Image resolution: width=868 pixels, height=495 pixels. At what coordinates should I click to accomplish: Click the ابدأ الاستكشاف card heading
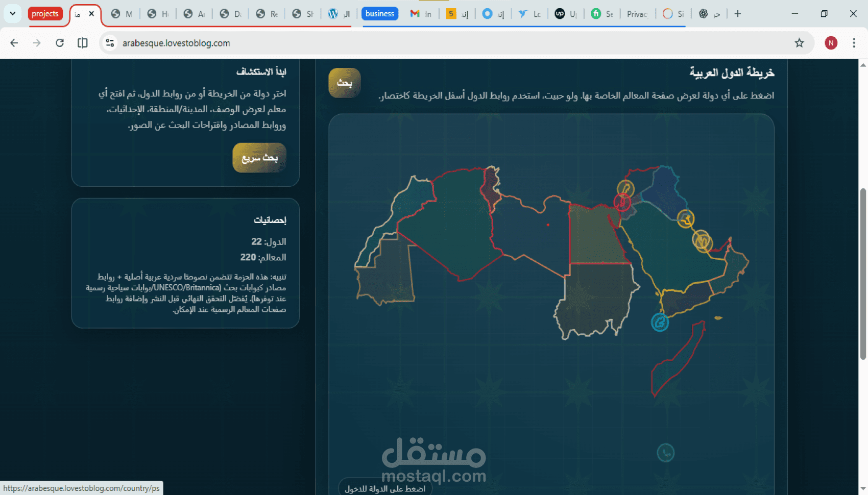(261, 71)
